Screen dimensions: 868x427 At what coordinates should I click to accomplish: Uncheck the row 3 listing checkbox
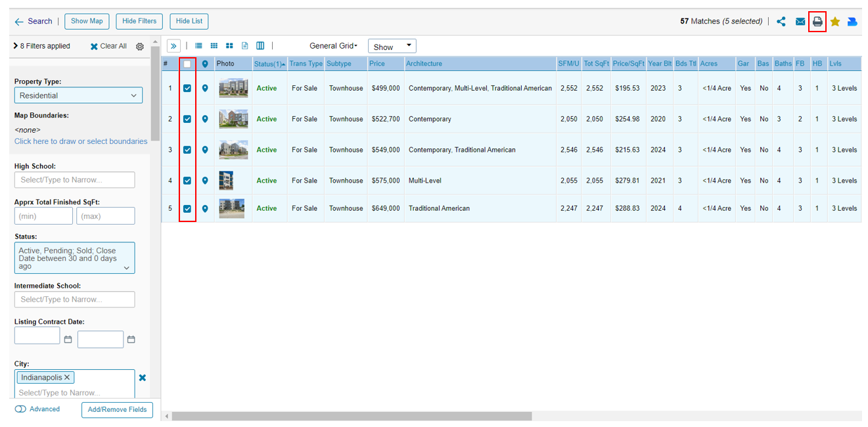[187, 150]
